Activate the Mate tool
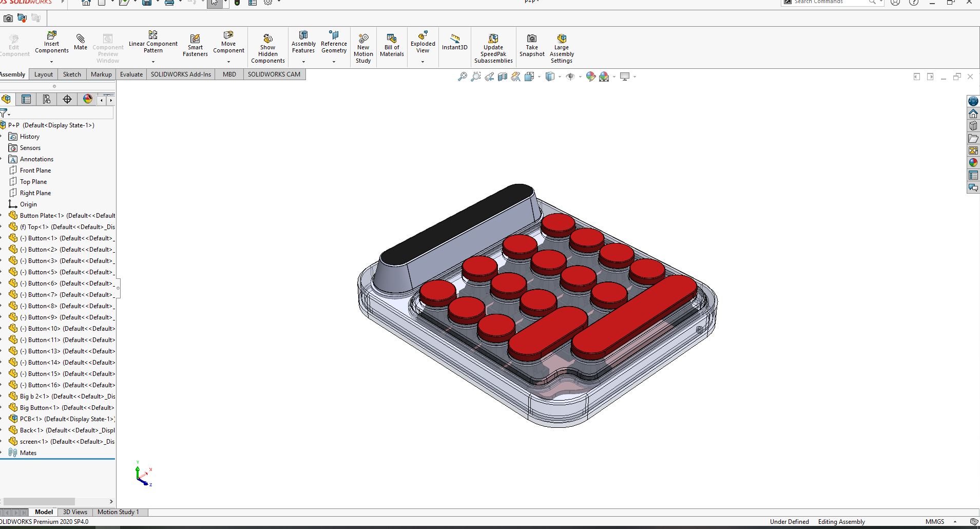The width and height of the screenshot is (980, 529). 81,42
